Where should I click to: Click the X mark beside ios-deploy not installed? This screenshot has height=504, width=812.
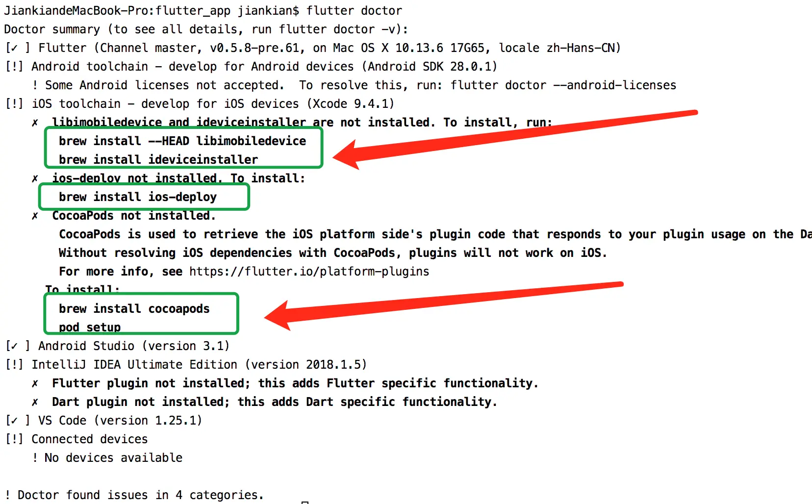35,178
